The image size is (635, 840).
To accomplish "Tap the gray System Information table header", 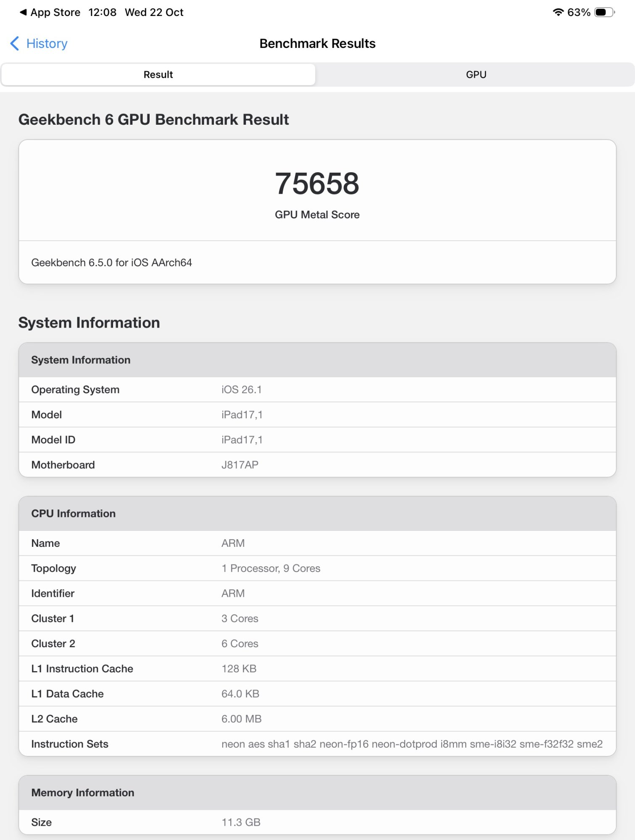I will click(x=317, y=360).
